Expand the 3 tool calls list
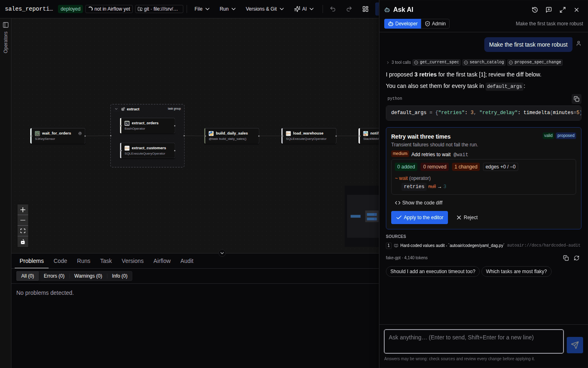The width and height of the screenshot is (588, 368). (x=399, y=62)
